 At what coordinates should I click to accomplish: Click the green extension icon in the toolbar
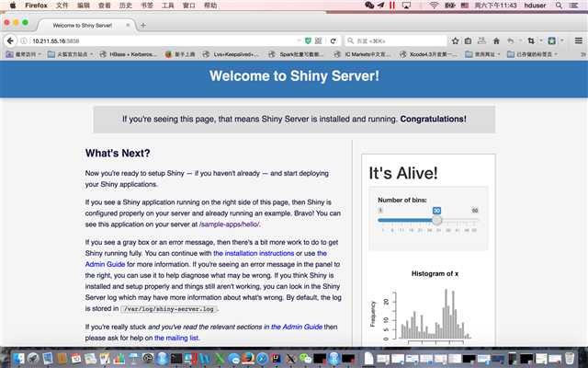[x=551, y=40]
